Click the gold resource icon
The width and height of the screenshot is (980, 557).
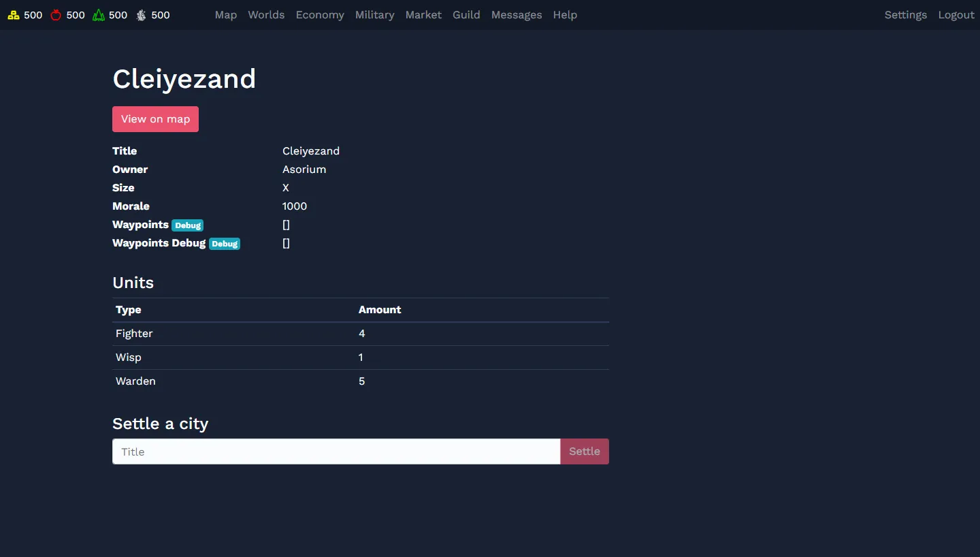[x=14, y=15]
